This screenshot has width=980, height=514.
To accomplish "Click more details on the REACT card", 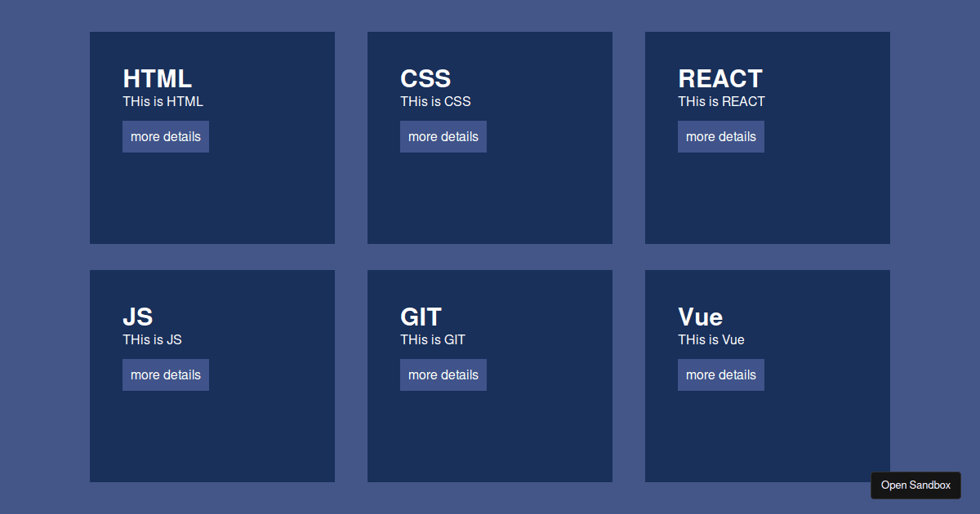I will coord(720,136).
